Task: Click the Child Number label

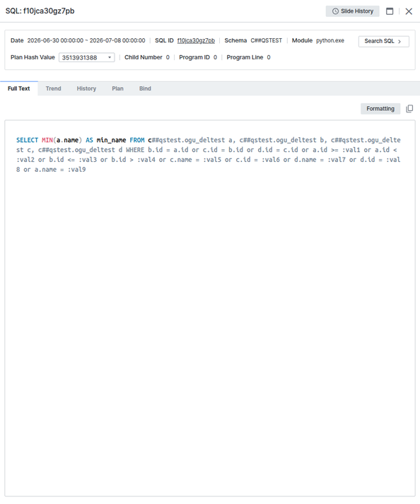Action: [x=144, y=57]
